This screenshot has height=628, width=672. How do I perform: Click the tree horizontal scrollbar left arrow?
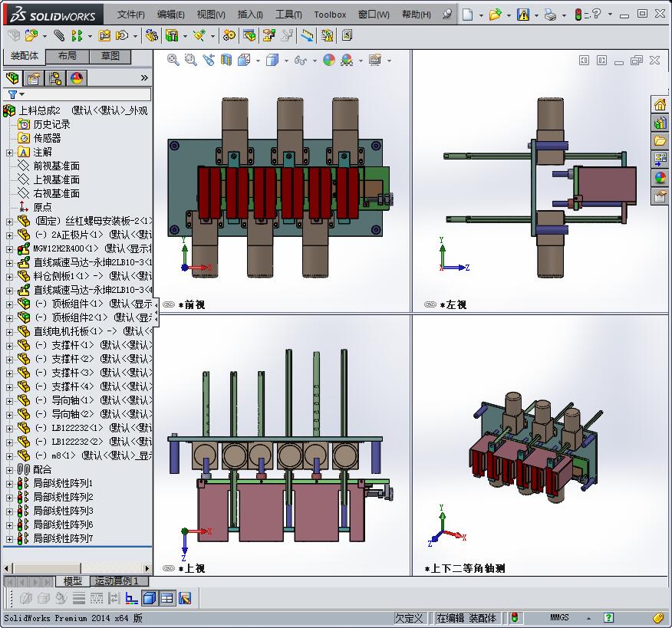pyautogui.click(x=7, y=568)
